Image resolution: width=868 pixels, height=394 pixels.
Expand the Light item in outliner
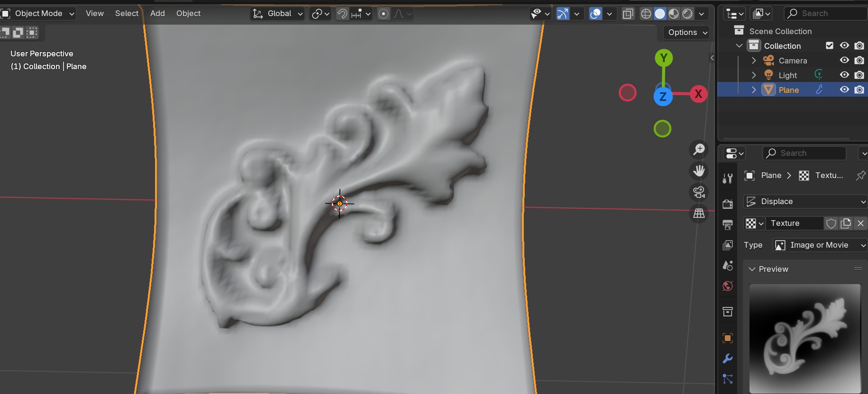coord(754,75)
